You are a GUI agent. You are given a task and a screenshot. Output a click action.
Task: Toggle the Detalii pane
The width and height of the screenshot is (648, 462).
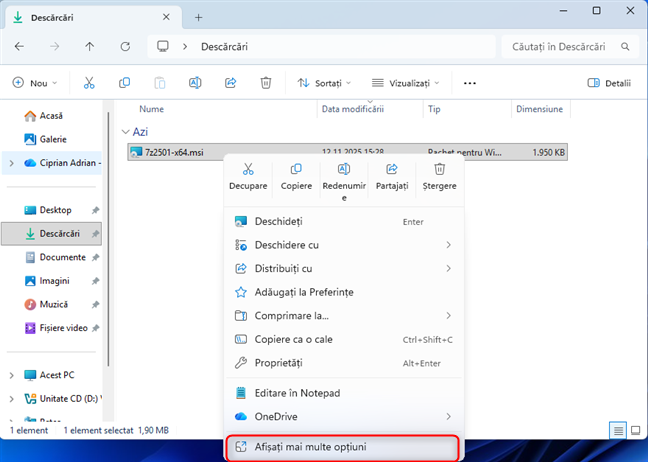tap(609, 83)
